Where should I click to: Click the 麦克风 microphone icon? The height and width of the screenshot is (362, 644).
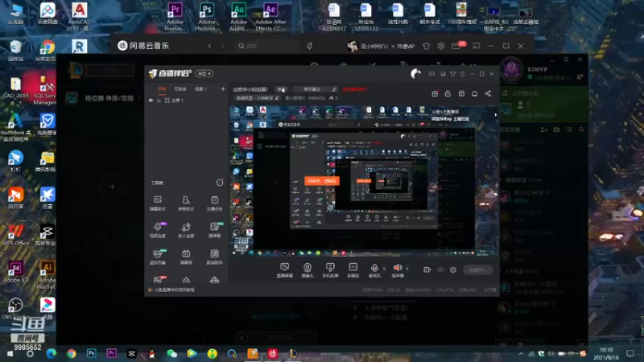pos(374,269)
